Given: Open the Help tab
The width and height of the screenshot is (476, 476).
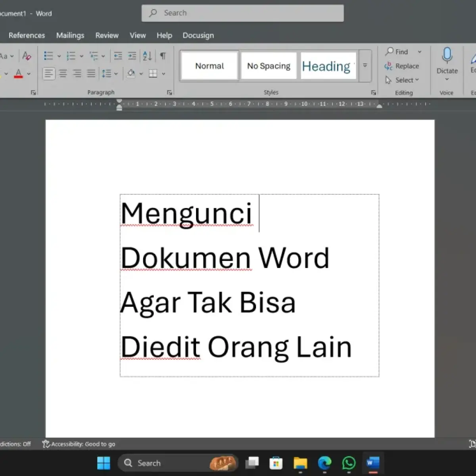Looking at the screenshot, I should 164,35.
